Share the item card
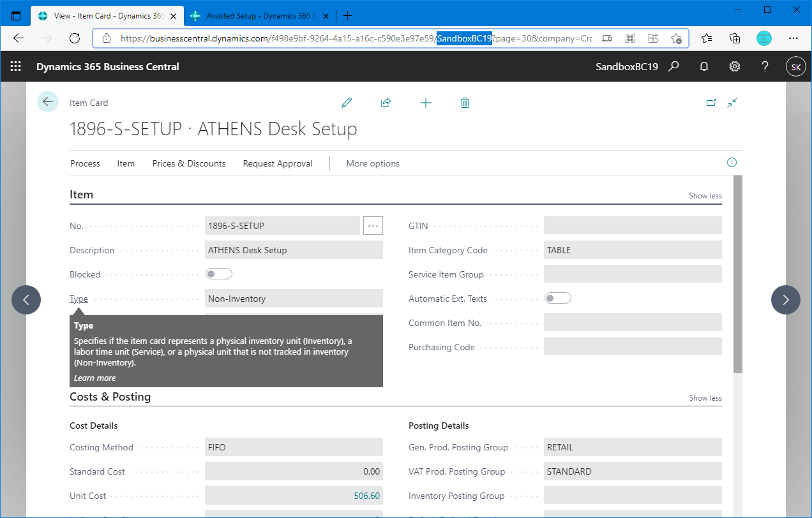This screenshot has width=812, height=518. (386, 102)
